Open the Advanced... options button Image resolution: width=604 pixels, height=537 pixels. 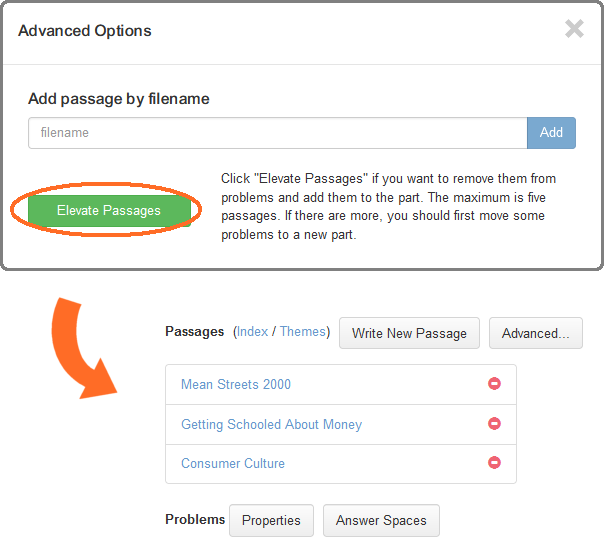535,333
